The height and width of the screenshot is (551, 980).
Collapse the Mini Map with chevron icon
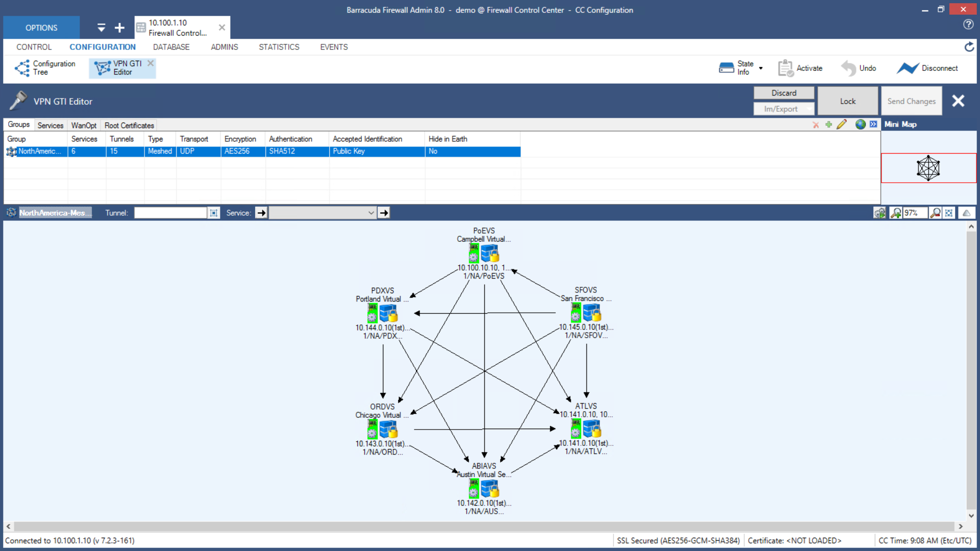[873, 124]
